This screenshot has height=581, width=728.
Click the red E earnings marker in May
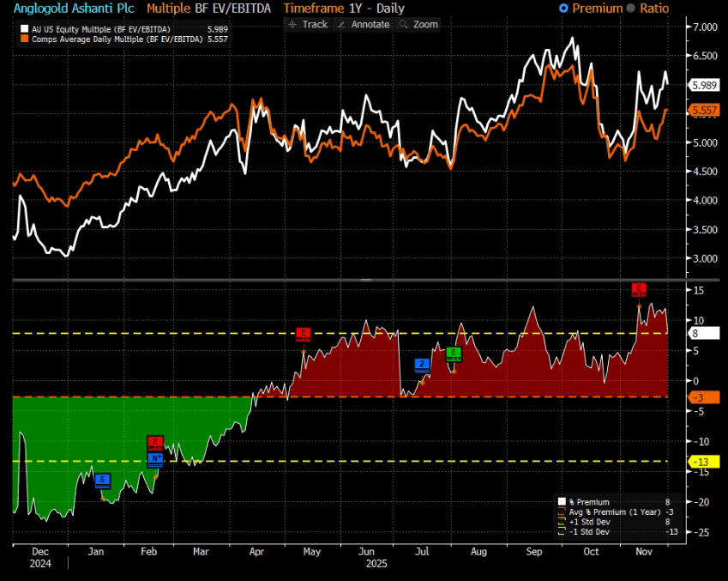[304, 334]
